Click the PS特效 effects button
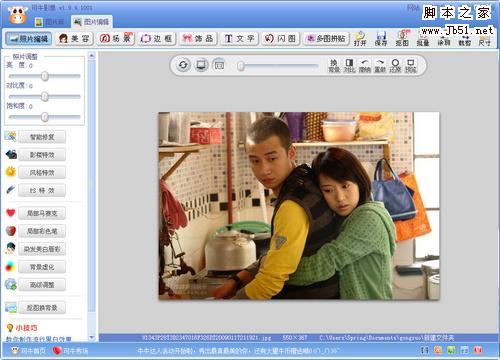 coord(42,190)
